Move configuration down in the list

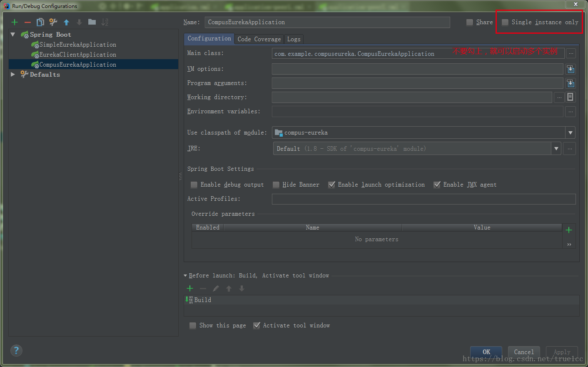coord(79,22)
